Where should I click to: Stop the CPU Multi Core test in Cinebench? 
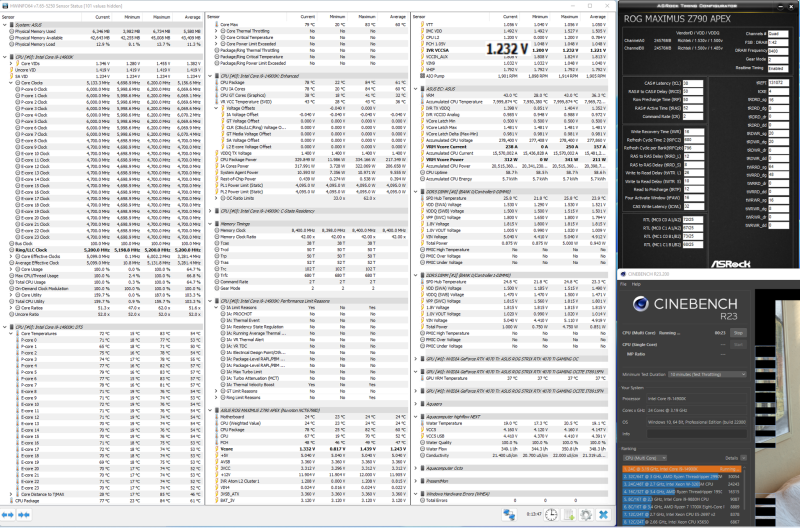coord(738,333)
